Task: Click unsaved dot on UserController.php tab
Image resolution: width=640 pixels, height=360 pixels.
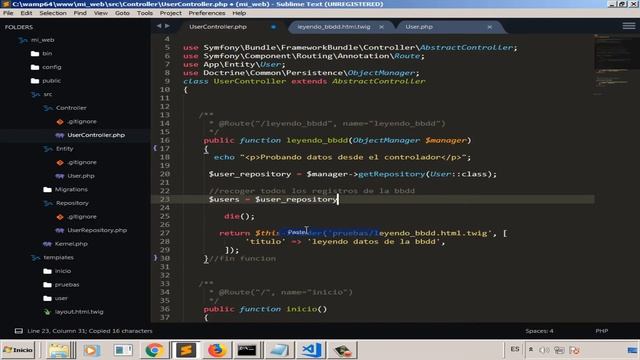Action: point(273,27)
